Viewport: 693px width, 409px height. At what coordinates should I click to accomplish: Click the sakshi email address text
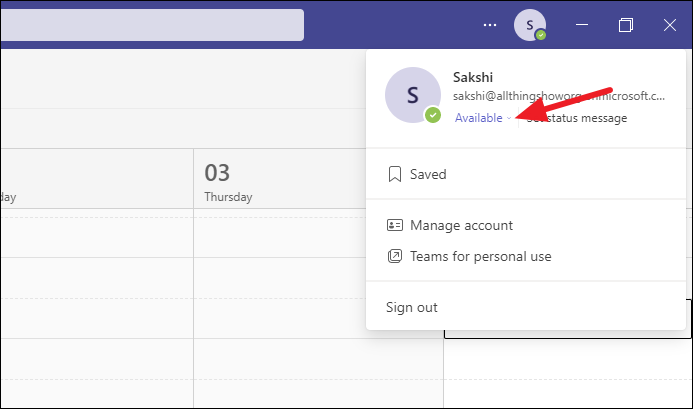[x=559, y=96]
